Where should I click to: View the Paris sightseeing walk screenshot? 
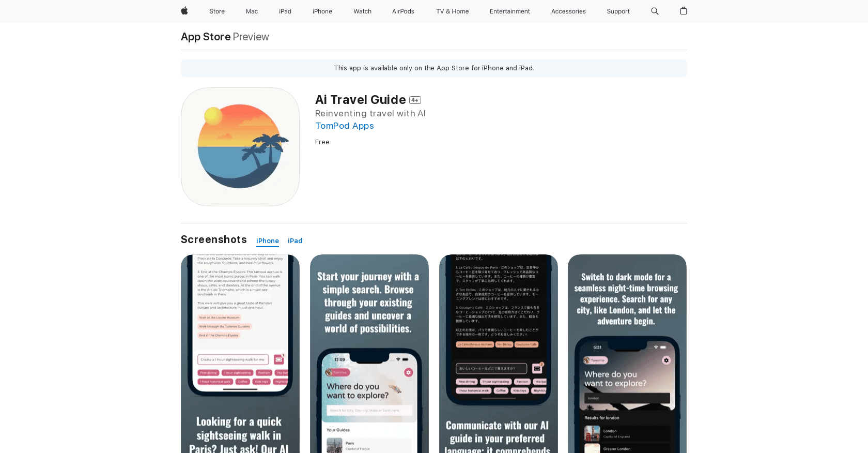pos(240,354)
